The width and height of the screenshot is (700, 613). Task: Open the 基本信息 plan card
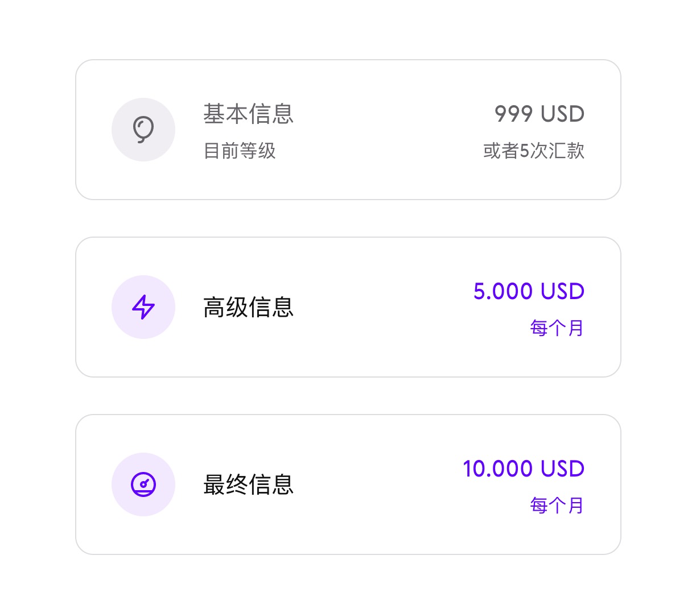click(x=348, y=130)
